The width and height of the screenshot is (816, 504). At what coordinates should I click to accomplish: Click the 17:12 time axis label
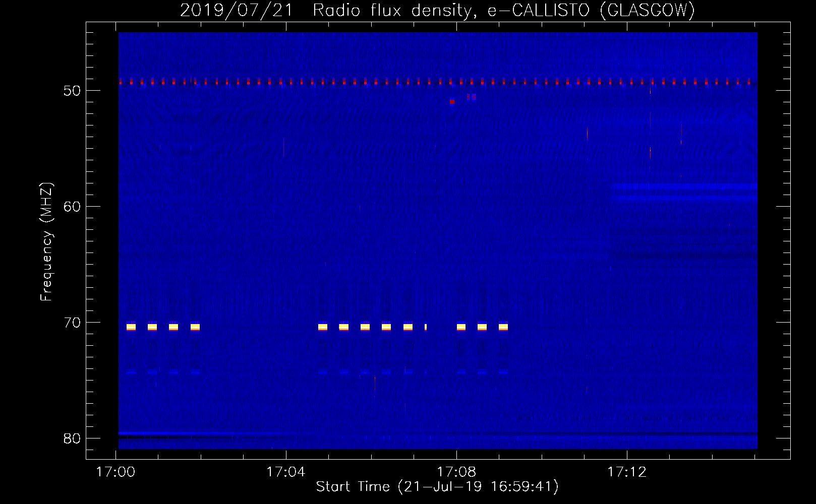pyautogui.click(x=627, y=472)
